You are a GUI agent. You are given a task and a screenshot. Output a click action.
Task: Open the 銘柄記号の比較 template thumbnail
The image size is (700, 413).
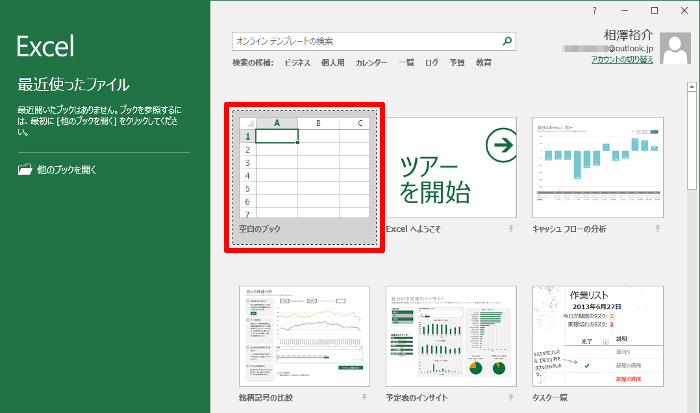pos(304,336)
